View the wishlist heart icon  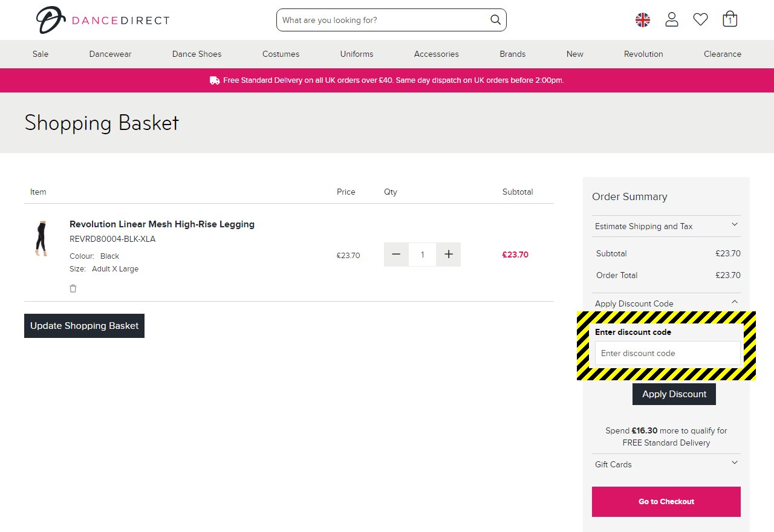coord(700,20)
